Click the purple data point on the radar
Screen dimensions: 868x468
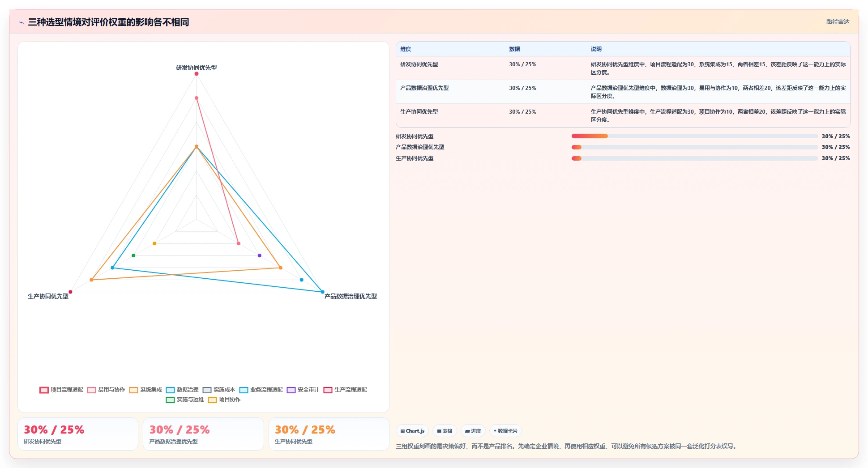click(260, 255)
